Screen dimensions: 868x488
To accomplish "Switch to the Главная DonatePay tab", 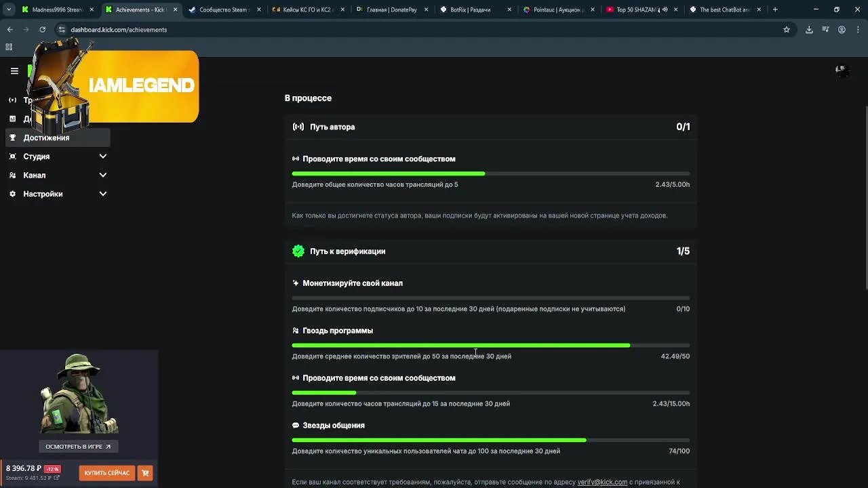I will click(392, 9).
